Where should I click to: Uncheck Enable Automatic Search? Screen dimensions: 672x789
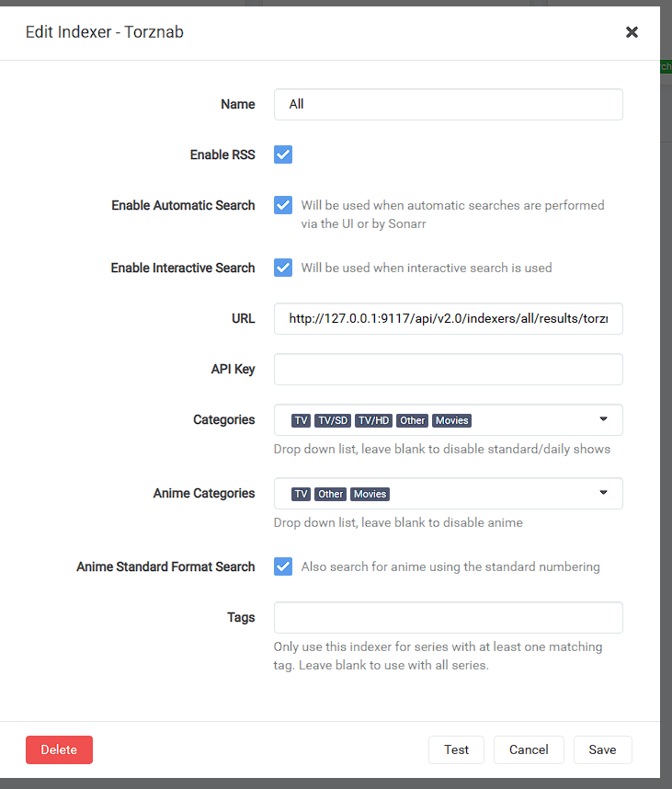283,205
